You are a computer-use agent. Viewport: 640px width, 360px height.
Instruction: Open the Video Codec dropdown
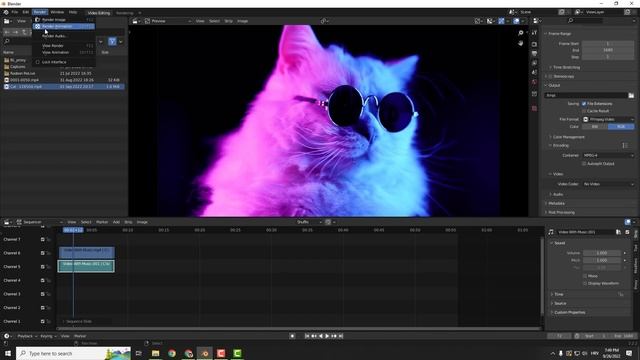tap(609, 184)
